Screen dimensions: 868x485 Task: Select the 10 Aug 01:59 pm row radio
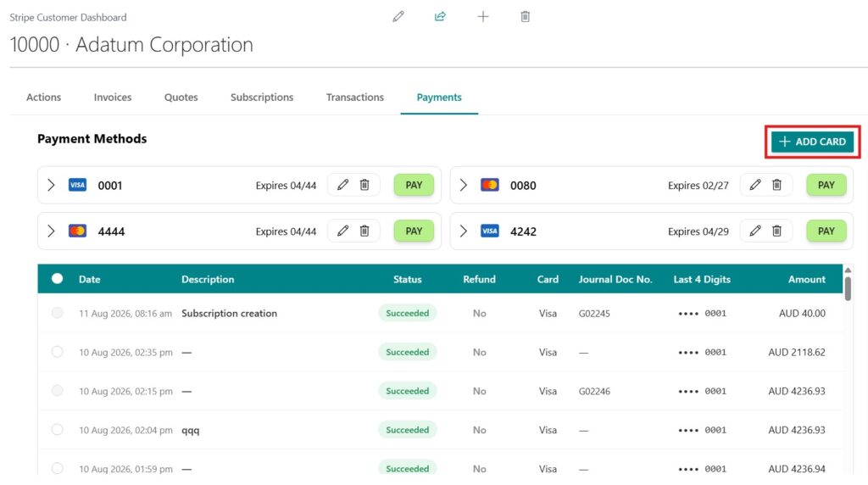(x=57, y=468)
